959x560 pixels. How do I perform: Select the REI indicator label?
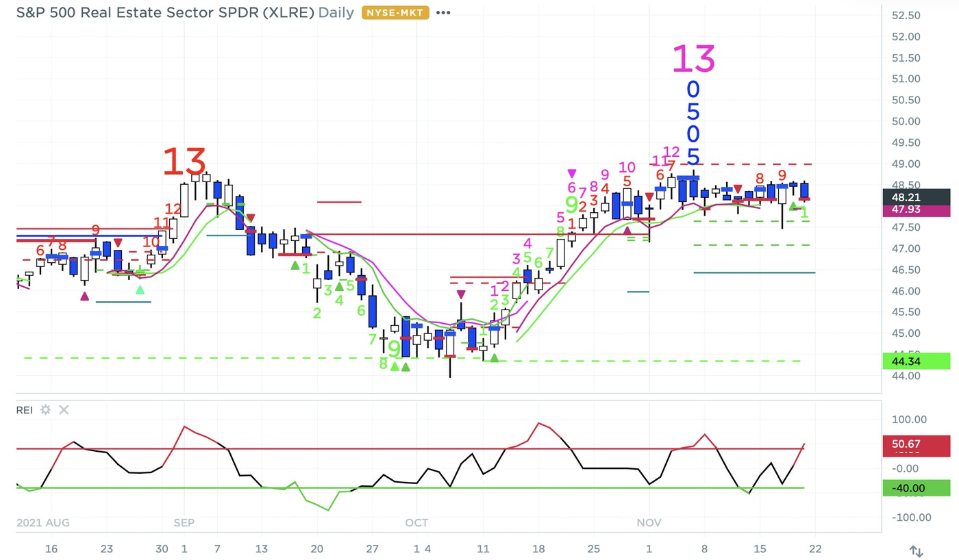tap(25, 410)
